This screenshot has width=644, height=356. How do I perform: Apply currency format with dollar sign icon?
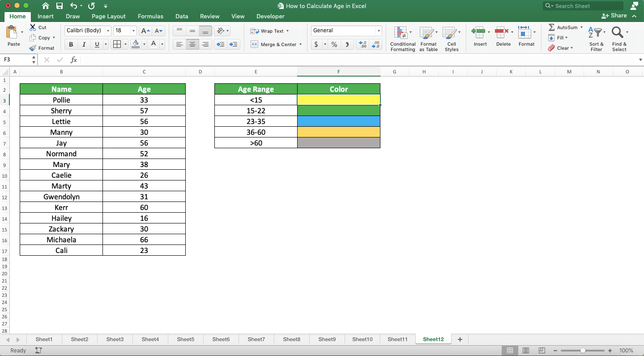316,44
